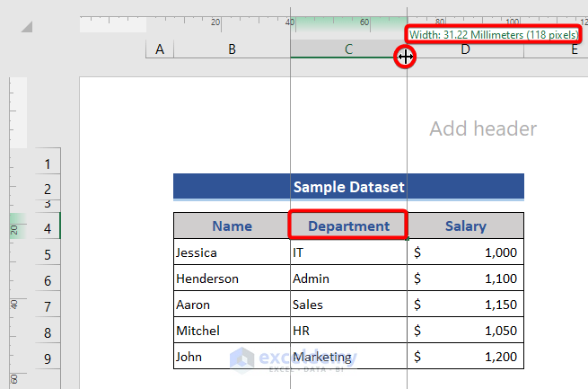Select the salary cell showing 1,200
The width and height of the screenshot is (588, 389).
point(465,356)
